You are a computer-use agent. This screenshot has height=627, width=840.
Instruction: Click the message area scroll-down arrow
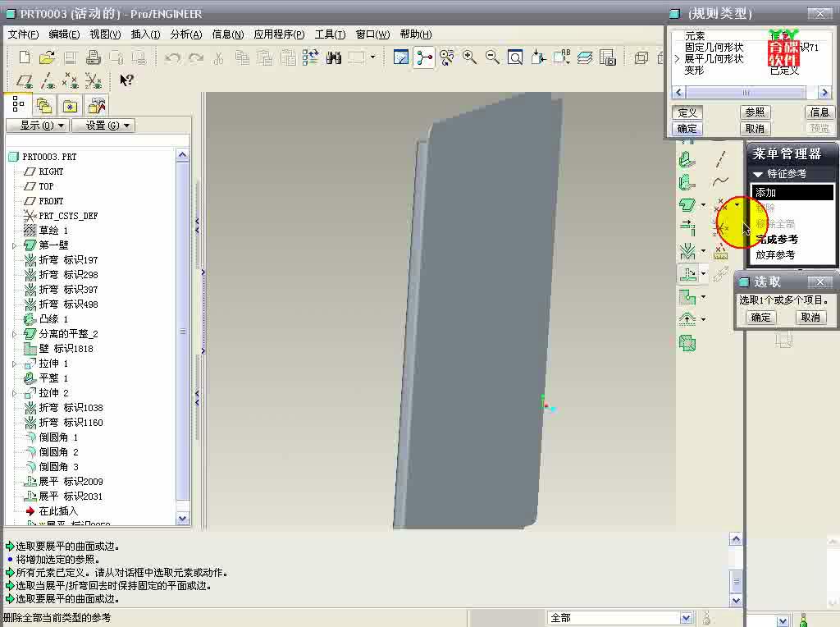click(x=736, y=601)
